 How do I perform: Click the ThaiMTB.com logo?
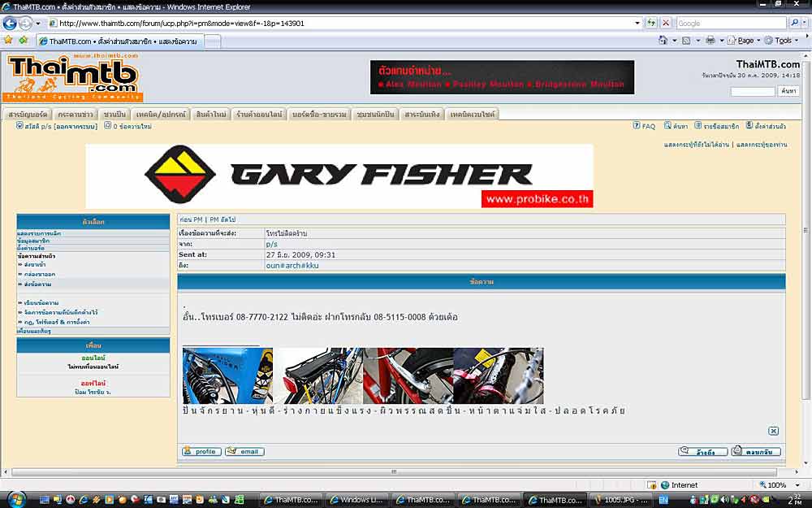[72, 78]
